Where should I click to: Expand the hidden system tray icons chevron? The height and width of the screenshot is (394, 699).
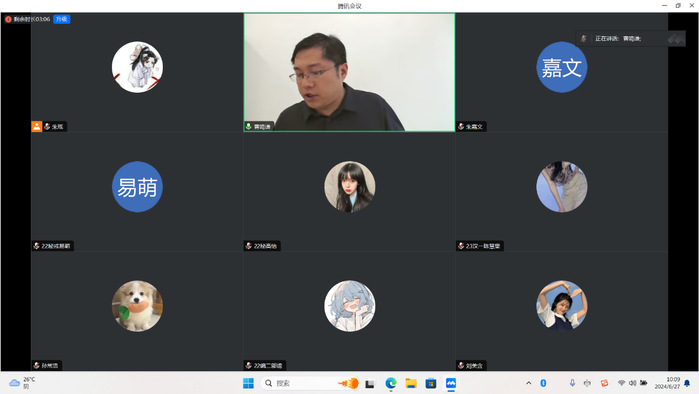click(529, 383)
